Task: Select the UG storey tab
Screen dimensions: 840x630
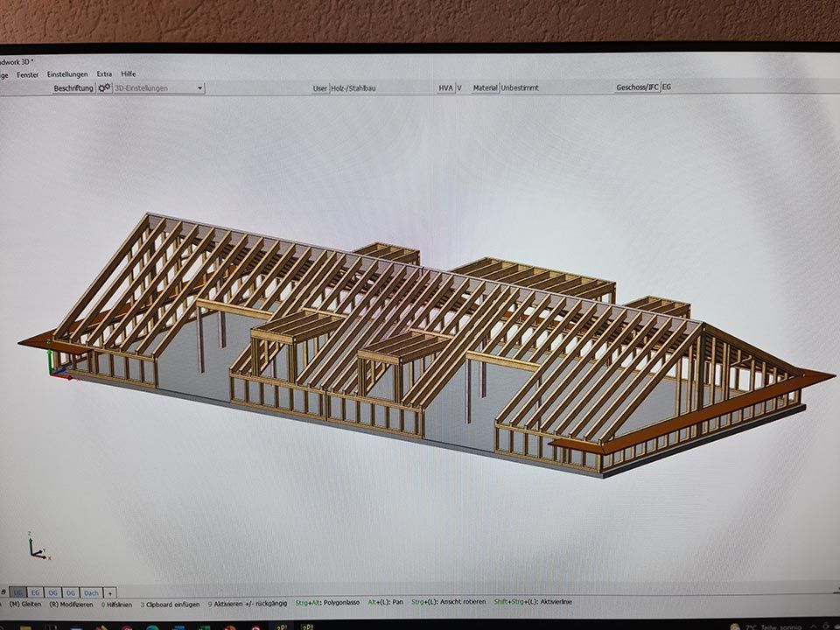Action: pyautogui.click(x=18, y=591)
